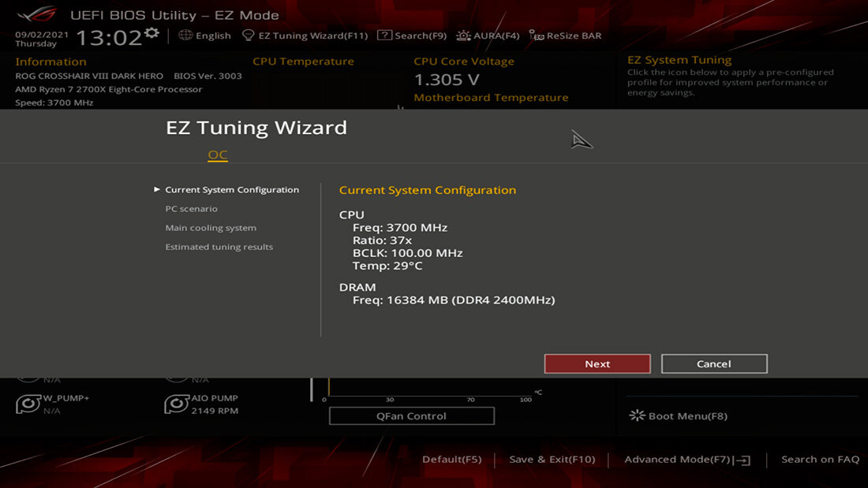Select Current System Configuration step

coord(232,190)
